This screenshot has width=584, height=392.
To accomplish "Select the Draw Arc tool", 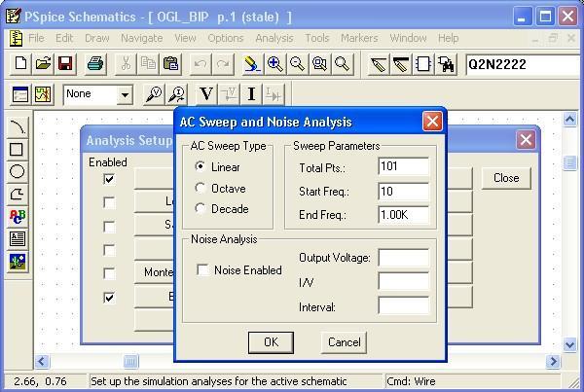I will tap(17, 127).
